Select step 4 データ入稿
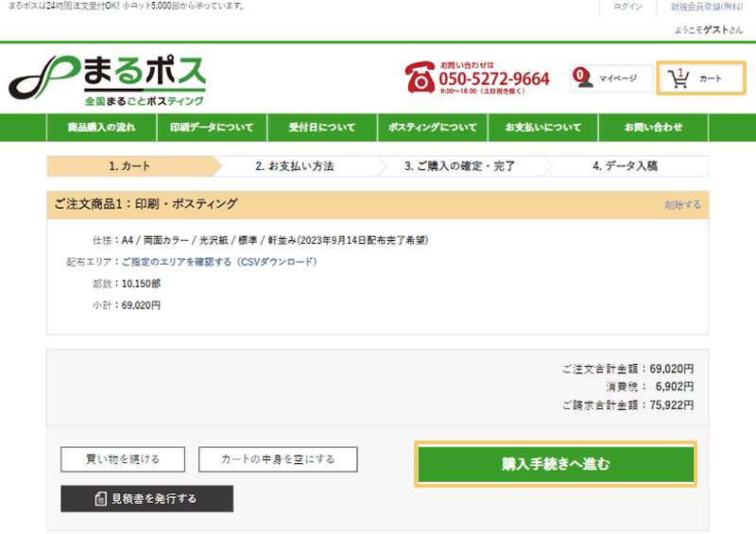Viewport: 756px width, 534px height. pyautogui.click(x=625, y=166)
